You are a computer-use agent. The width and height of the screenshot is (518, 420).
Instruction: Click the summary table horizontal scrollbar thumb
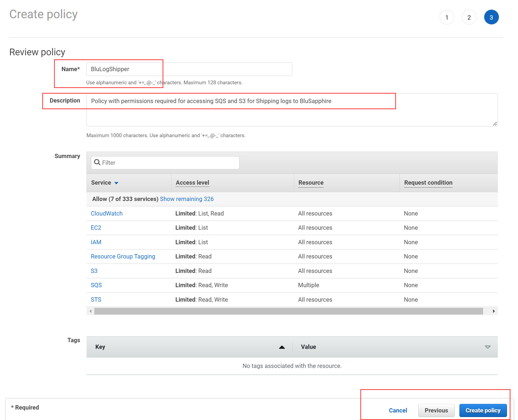coord(289,311)
